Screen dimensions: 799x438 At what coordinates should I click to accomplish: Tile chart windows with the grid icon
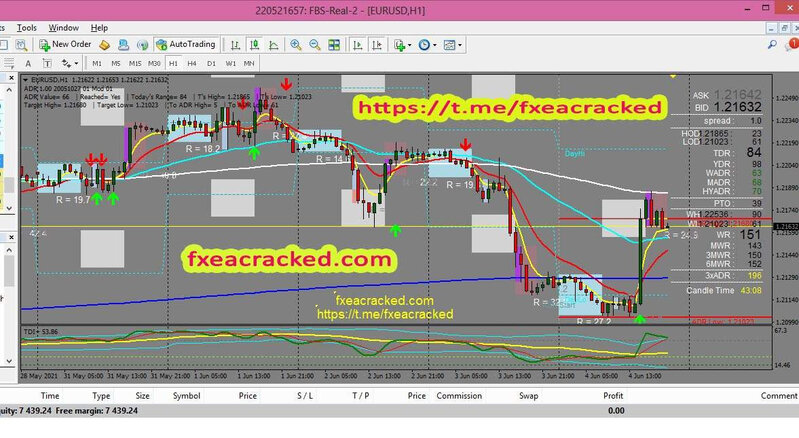(334, 45)
